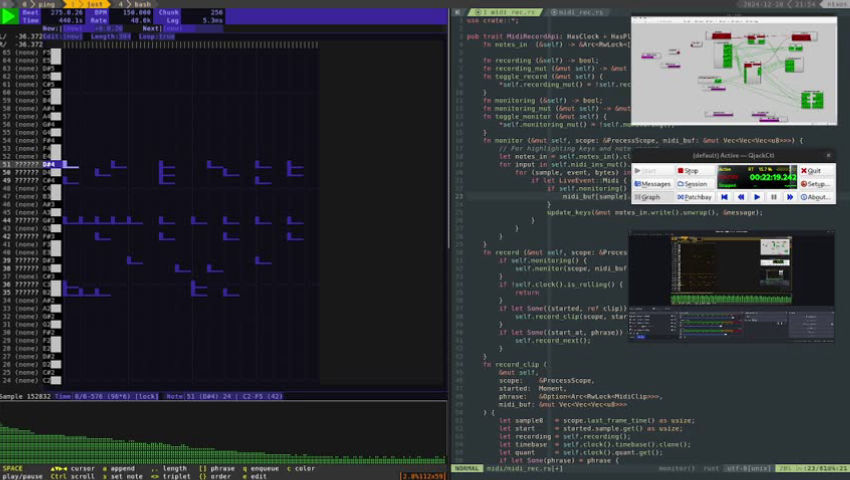Click 'edit' key hint
Screen dimensions: 850x480
(258, 476)
